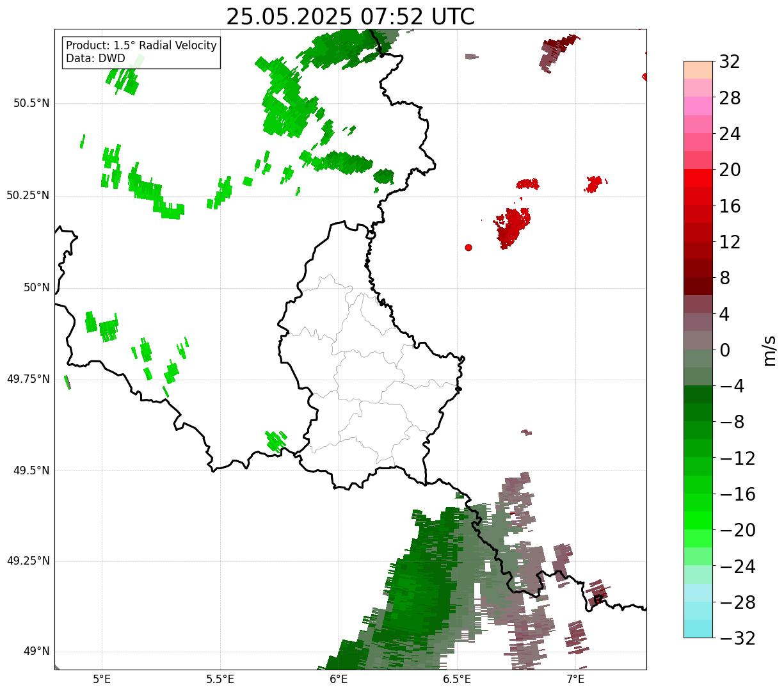Click the bright red colorbar swatch just below 20

pos(698,179)
